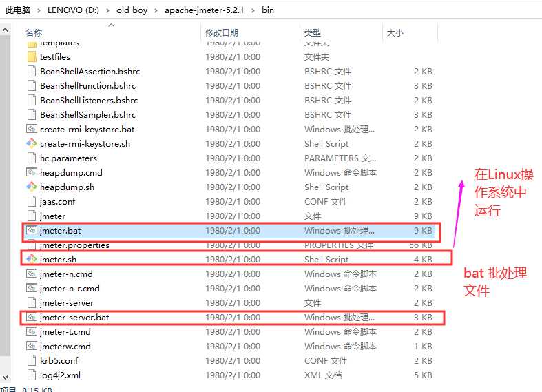Expand breadcrumb chevron after 此电脑

pyautogui.click(x=39, y=10)
